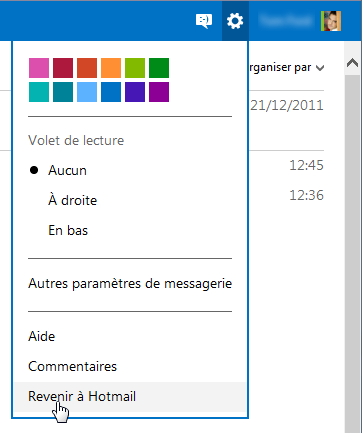Viewport: 362px width, 433px height.
Task: Open the message received at 12:36
Action: (306, 195)
